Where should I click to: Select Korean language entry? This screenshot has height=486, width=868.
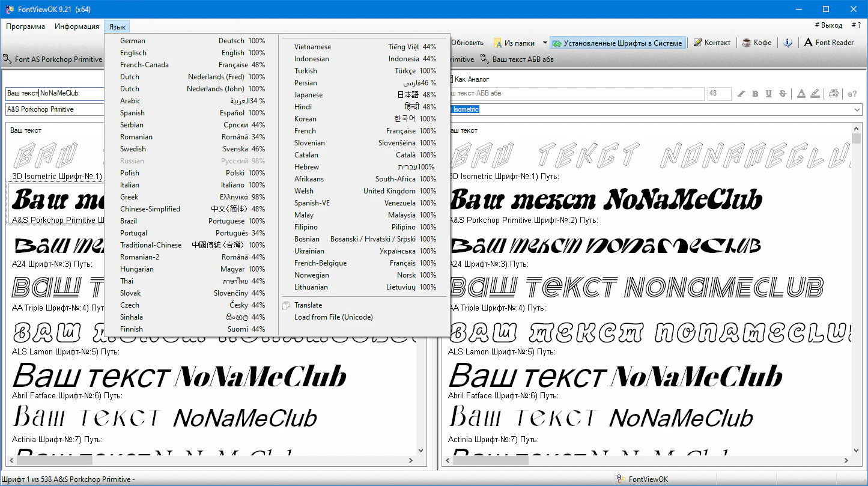(x=365, y=119)
